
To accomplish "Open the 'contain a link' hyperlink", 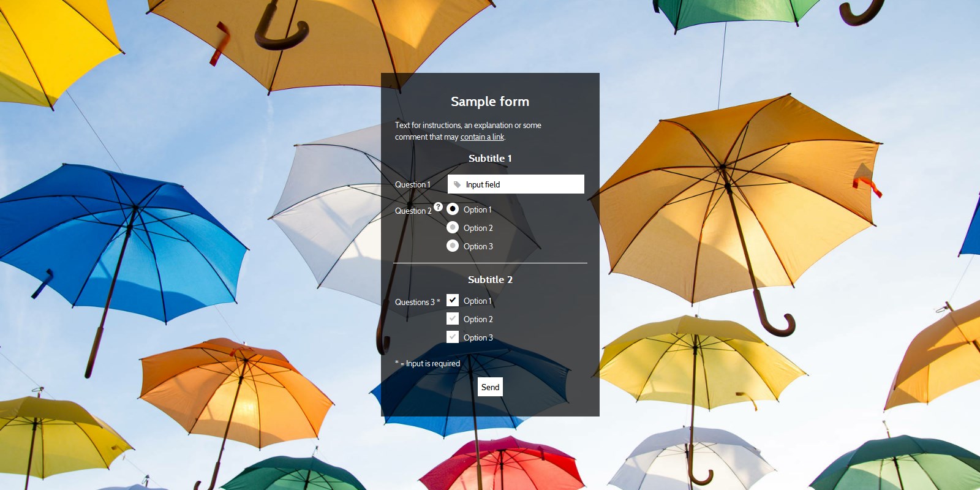I will tap(482, 137).
